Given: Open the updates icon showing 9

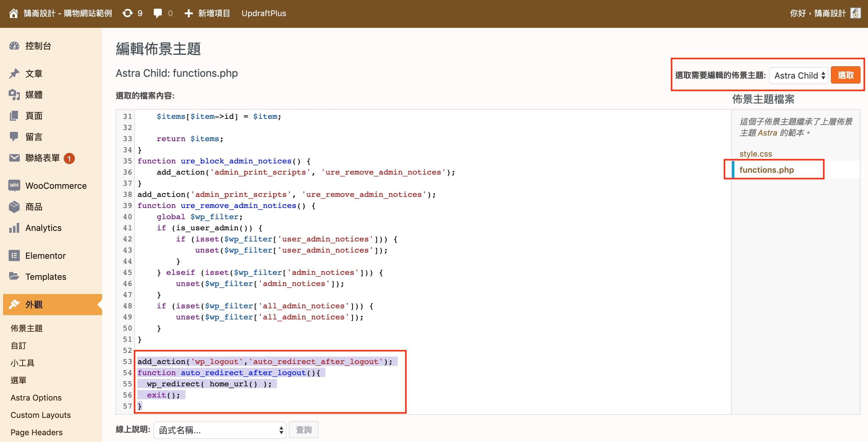Looking at the screenshot, I should pos(128,14).
